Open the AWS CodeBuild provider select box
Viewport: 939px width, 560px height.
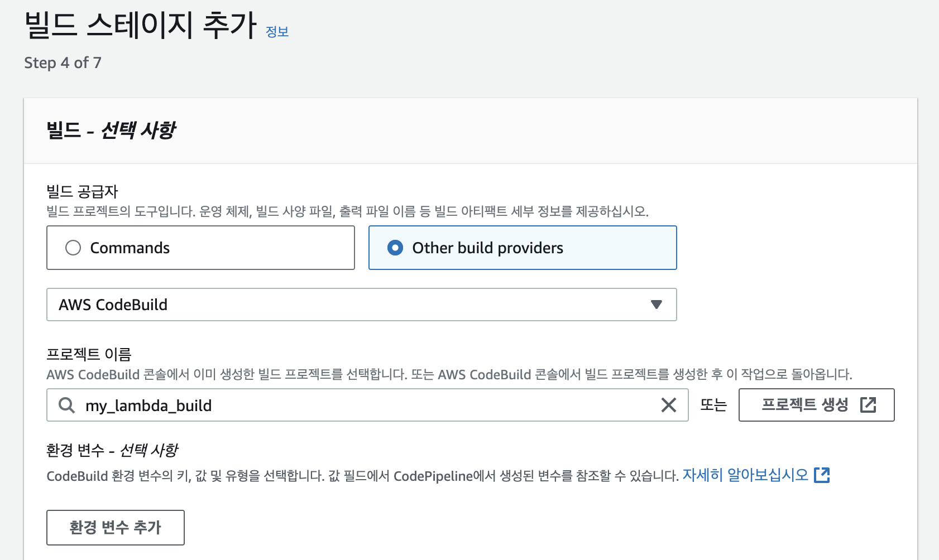[x=362, y=305]
